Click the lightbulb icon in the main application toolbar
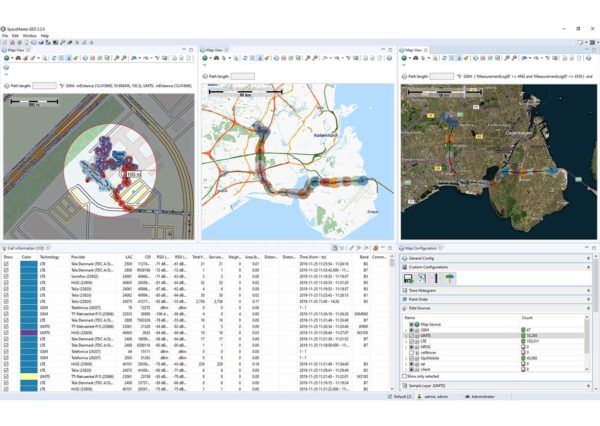This screenshot has width=600, height=426. tap(26, 42)
